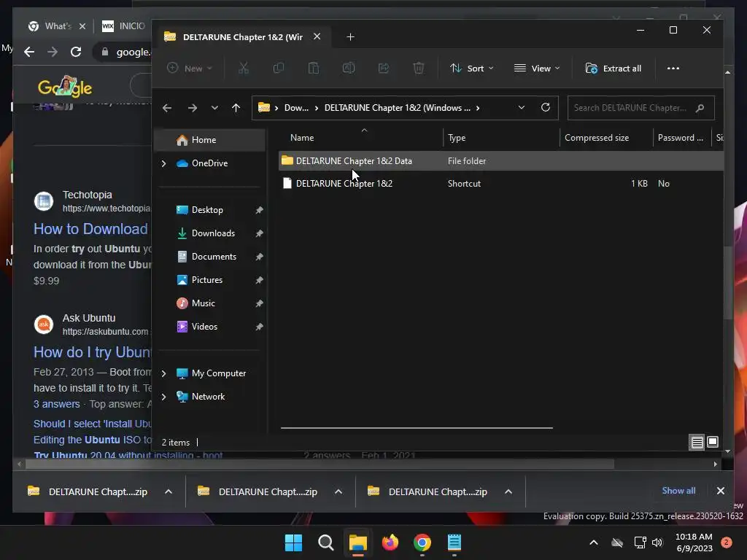Open the View dropdown menu

[x=537, y=68]
